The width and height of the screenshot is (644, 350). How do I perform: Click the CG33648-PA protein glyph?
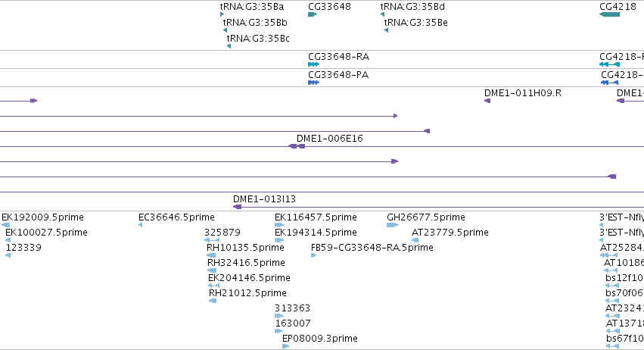(313, 83)
